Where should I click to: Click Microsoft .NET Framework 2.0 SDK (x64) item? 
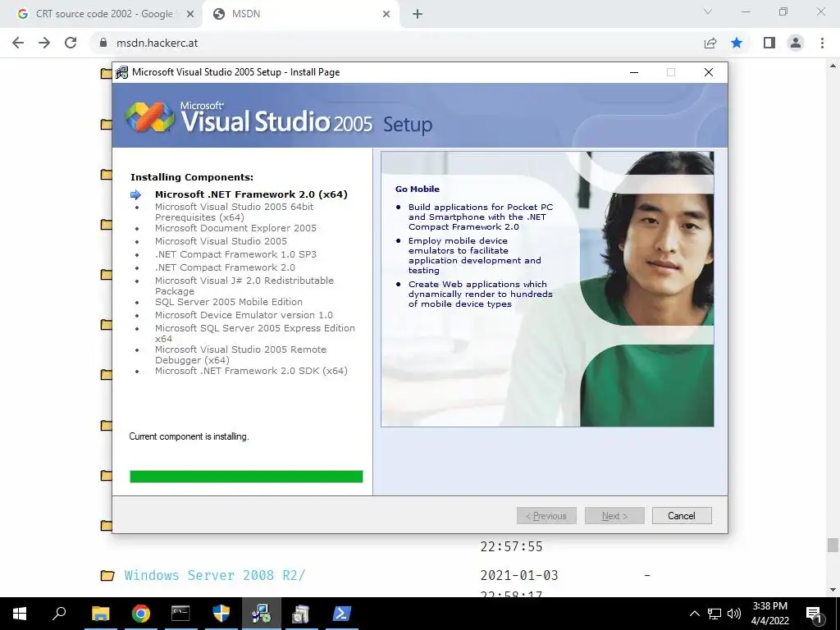(x=251, y=371)
